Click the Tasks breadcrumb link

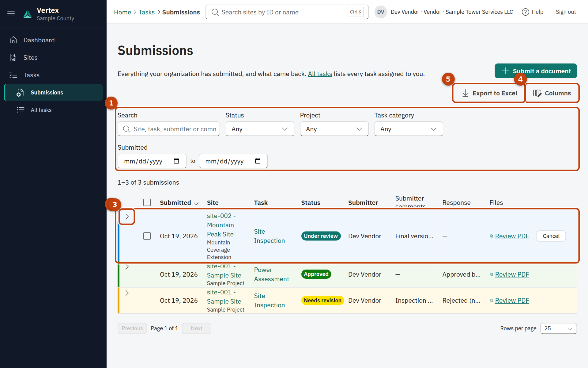147,12
